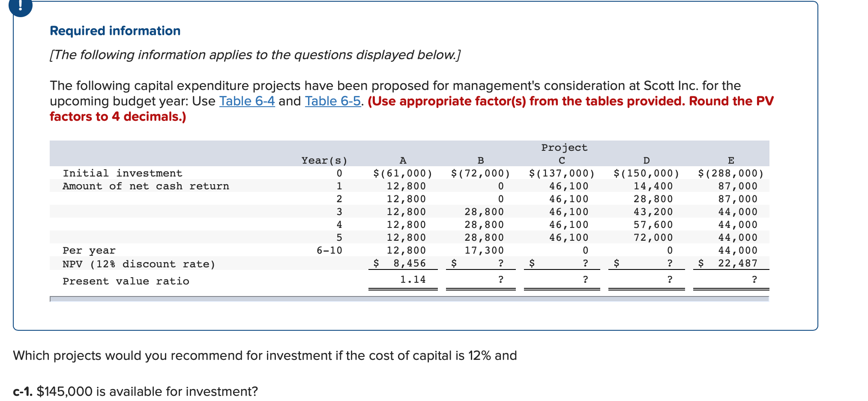Click the Amount of net cash return label
Image resolution: width=868 pixels, height=401 pixels.
point(146,186)
